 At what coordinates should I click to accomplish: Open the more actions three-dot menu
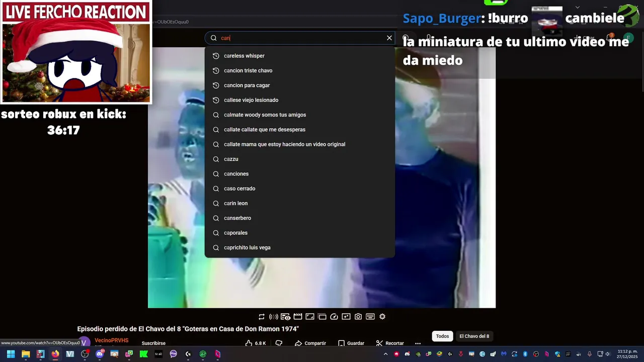pyautogui.click(x=418, y=343)
